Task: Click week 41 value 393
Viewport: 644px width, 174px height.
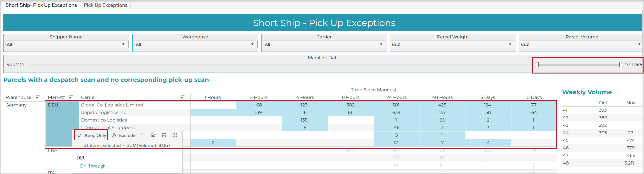Action: pos(603,110)
